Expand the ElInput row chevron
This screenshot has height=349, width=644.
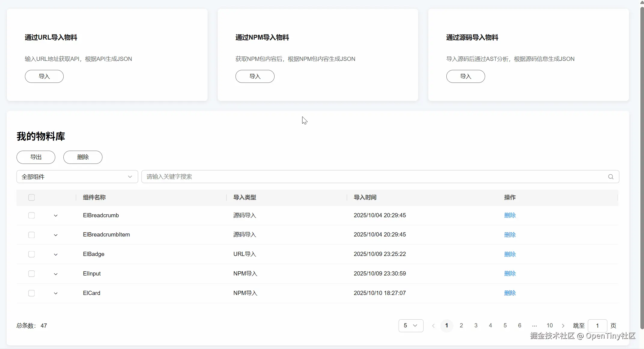56,274
